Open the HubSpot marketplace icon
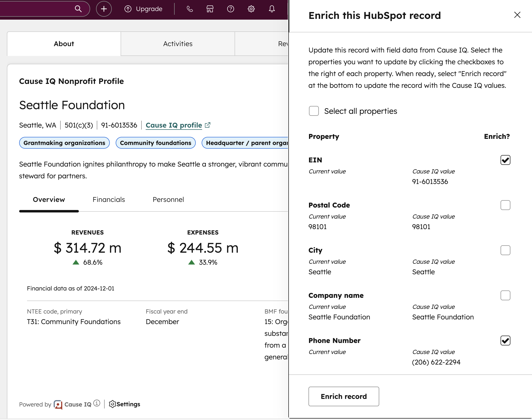This screenshot has width=532, height=420. click(x=210, y=9)
